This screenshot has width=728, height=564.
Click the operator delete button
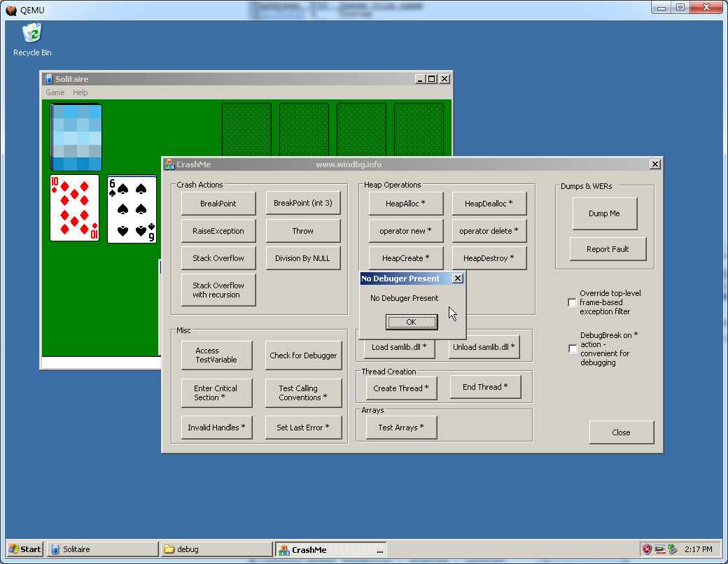tap(489, 231)
